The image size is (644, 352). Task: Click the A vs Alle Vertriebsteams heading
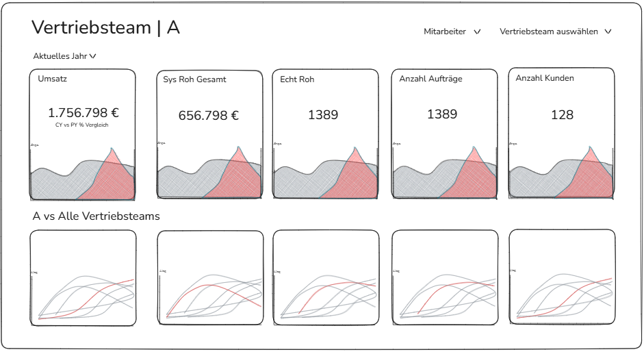(96, 216)
